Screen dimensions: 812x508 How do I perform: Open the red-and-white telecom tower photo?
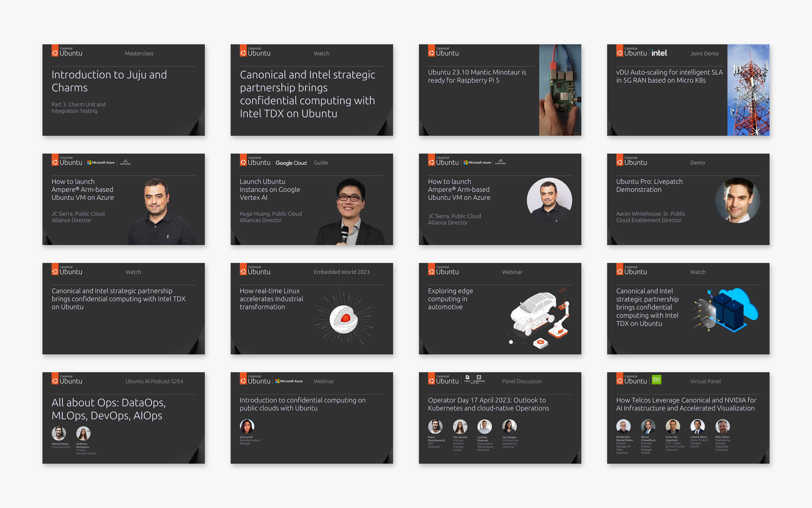click(x=748, y=90)
